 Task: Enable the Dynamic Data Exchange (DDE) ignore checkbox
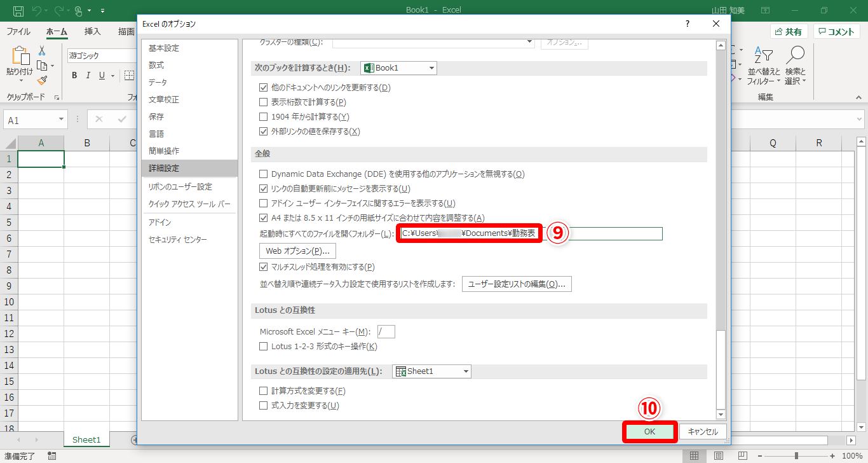[x=264, y=174]
